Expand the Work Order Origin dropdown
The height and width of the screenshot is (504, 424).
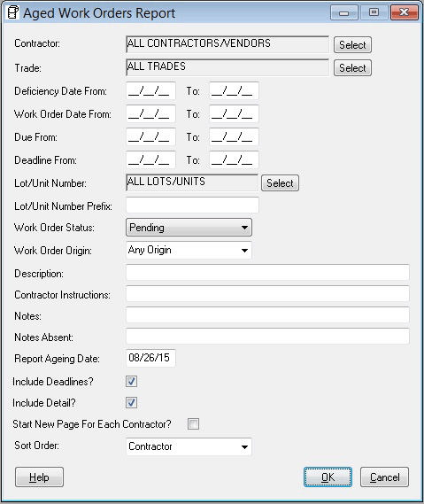[x=189, y=250]
